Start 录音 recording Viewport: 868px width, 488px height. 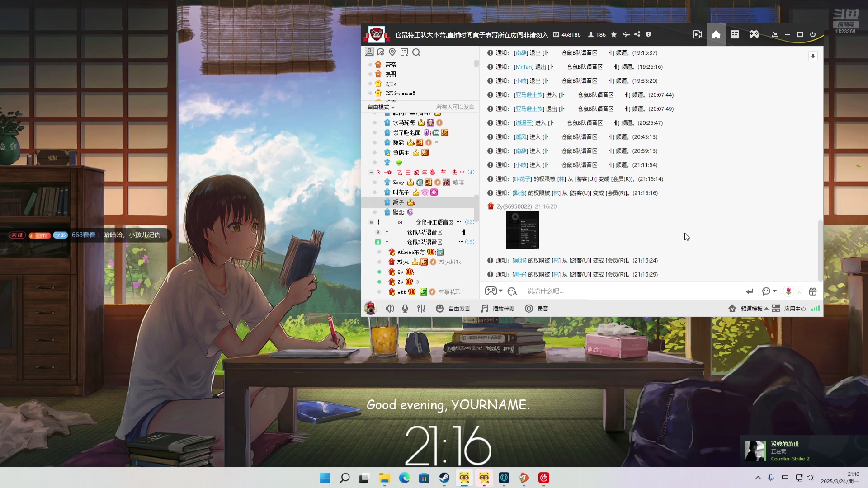[537, 309]
